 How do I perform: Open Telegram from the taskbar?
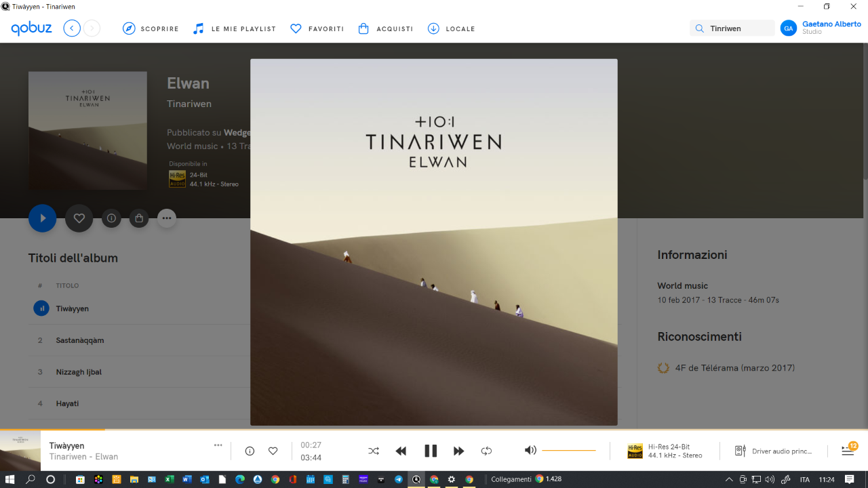(x=399, y=479)
